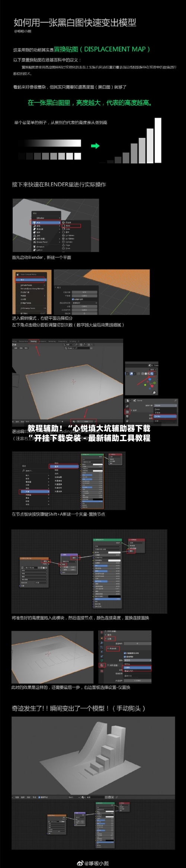Click the green Y axis gizmo ball

point(154,383)
